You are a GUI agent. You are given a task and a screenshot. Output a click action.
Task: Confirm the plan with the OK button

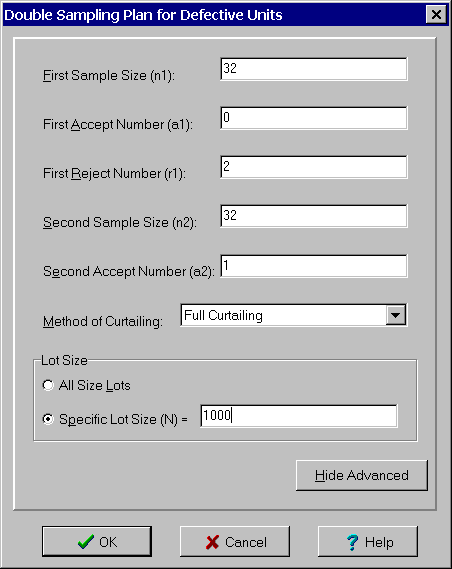(97, 541)
